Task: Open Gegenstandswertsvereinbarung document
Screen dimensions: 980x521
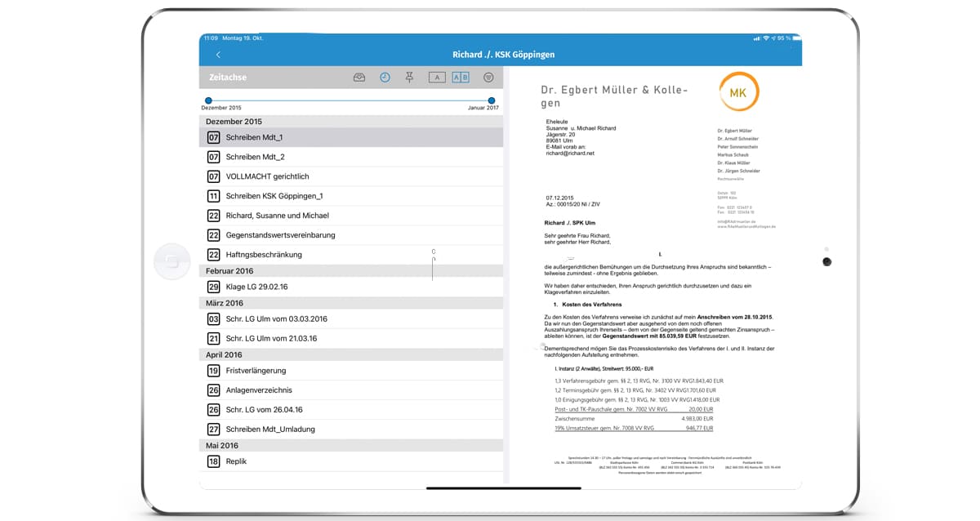Action: pos(280,235)
